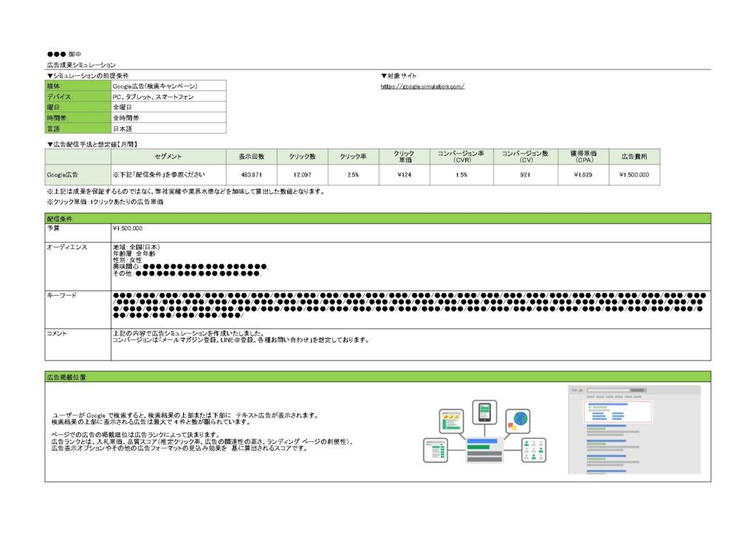Click the 'コンバージョン数(CV)' column header
This screenshot has width=756, height=535.
[x=526, y=157]
